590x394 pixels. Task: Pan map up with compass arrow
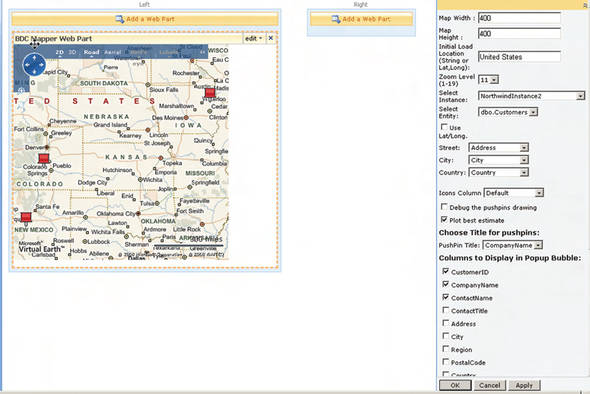(x=34, y=58)
